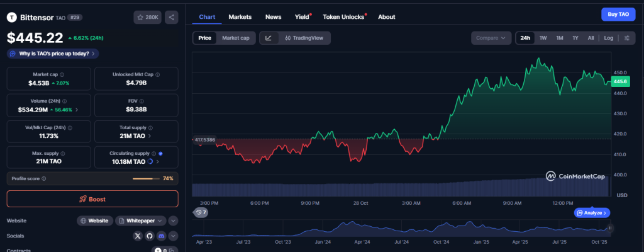
Task: Switch chart to Market cap view
Action: coord(236,38)
